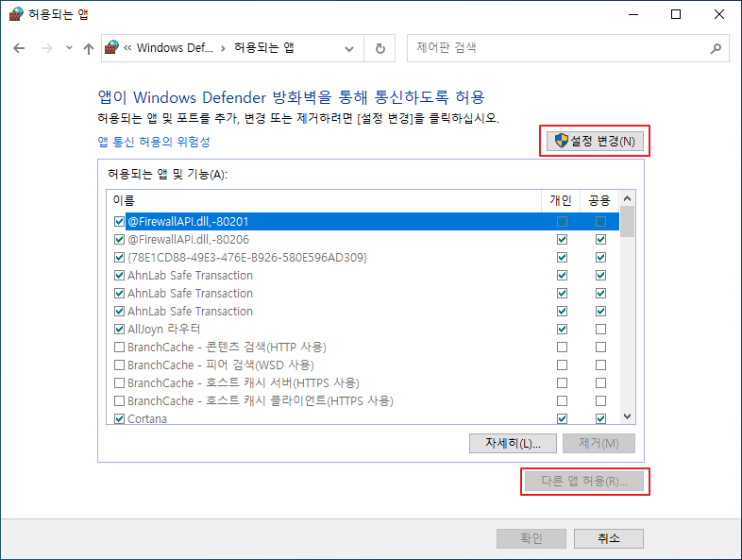Enable BranchCache 피어 검색 name checkbox

(x=119, y=365)
